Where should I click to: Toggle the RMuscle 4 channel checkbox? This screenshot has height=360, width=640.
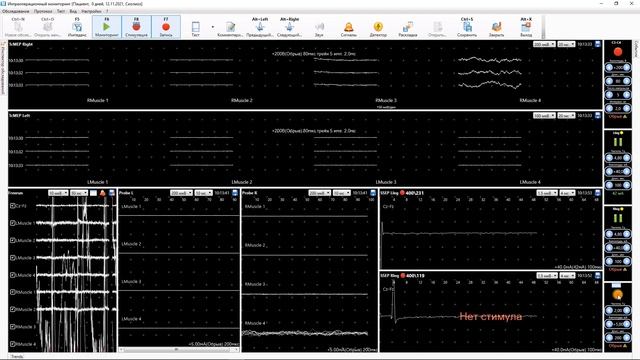(x=13, y=344)
